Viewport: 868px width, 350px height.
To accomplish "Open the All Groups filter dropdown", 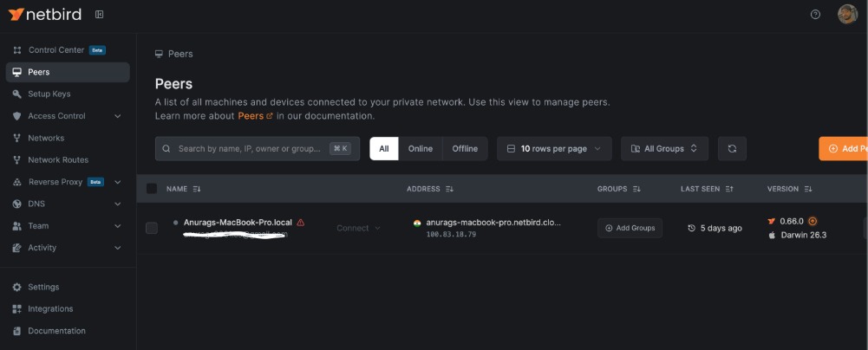I will coord(664,149).
